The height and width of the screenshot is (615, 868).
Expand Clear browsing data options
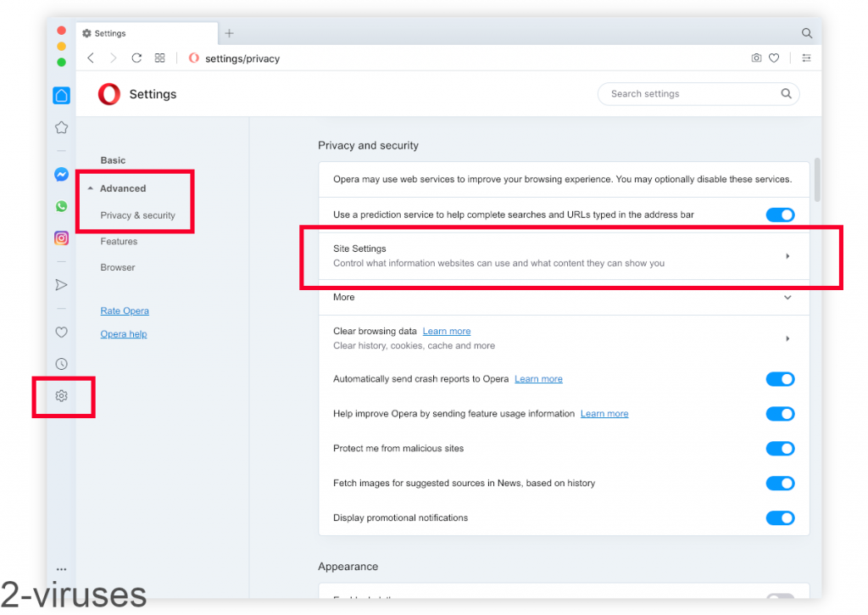(x=787, y=338)
